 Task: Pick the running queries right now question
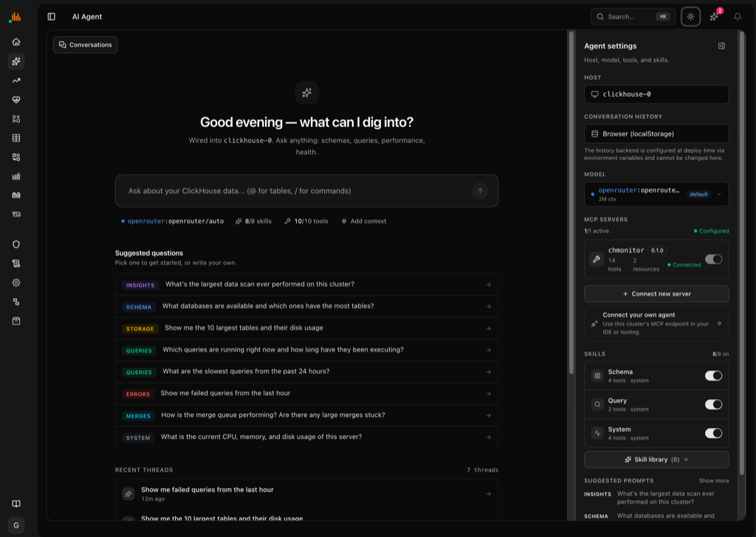[x=306, y=350]
